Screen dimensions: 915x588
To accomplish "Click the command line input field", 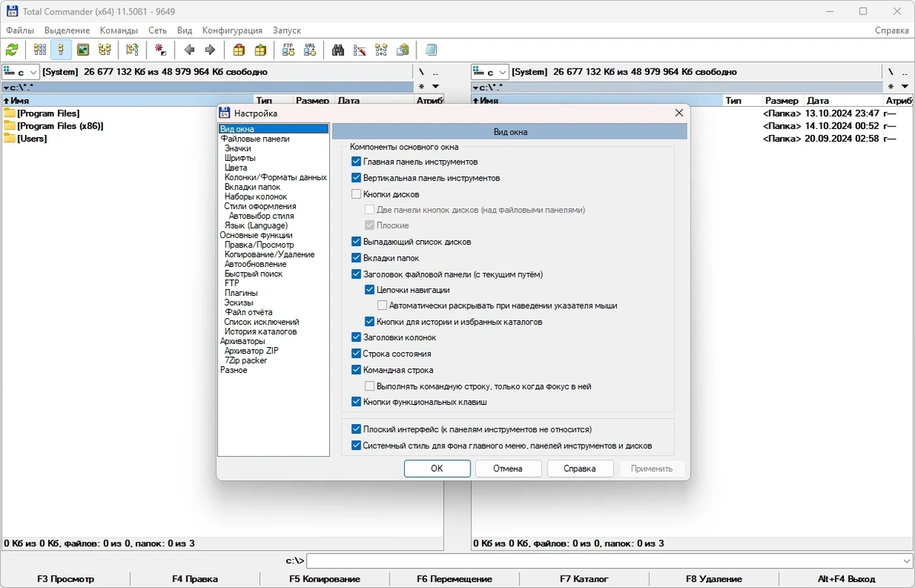I will (609, 561).
